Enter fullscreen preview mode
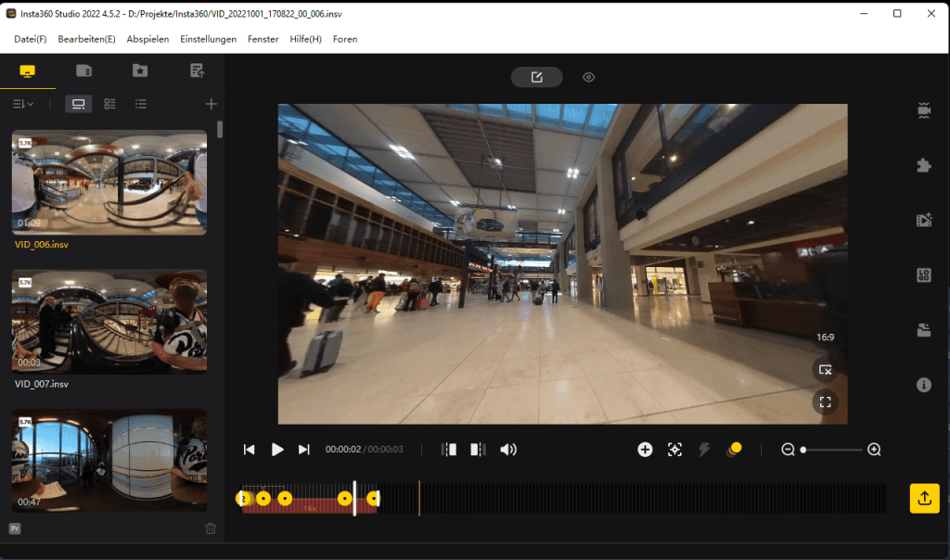The image size is (950, 560). click(x=825, y=401)
